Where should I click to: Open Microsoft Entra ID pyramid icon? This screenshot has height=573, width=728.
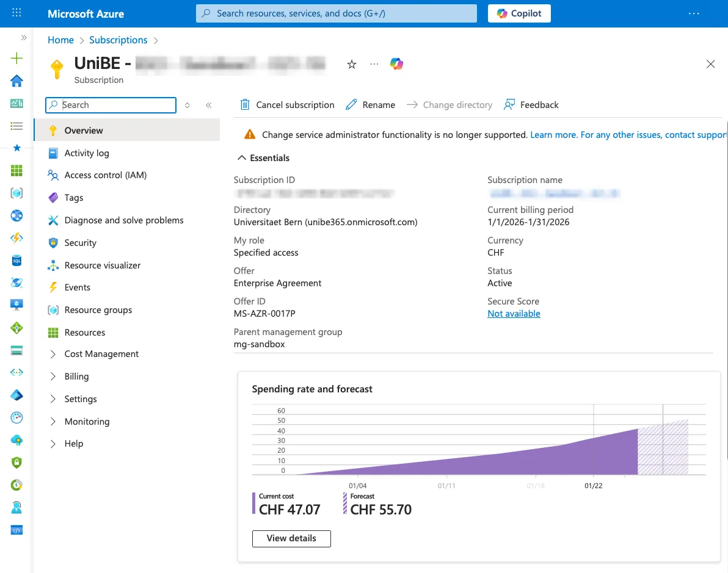[16, 395]
